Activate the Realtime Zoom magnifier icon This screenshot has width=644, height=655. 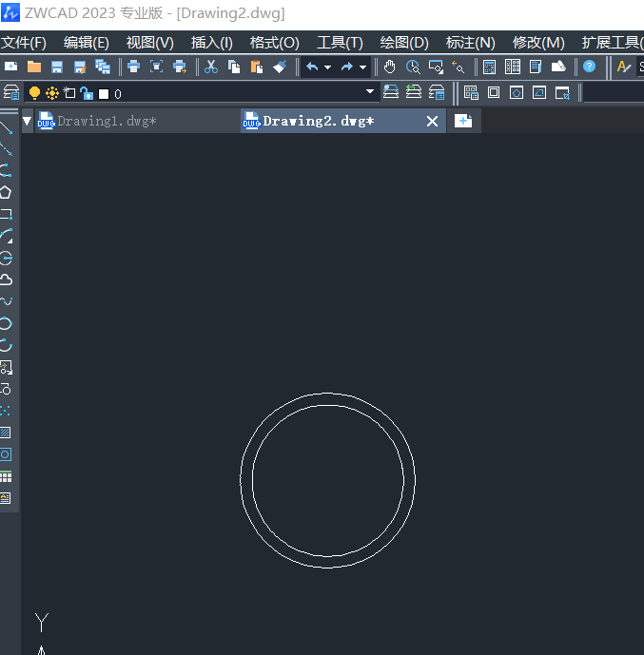tap(413, 67)
